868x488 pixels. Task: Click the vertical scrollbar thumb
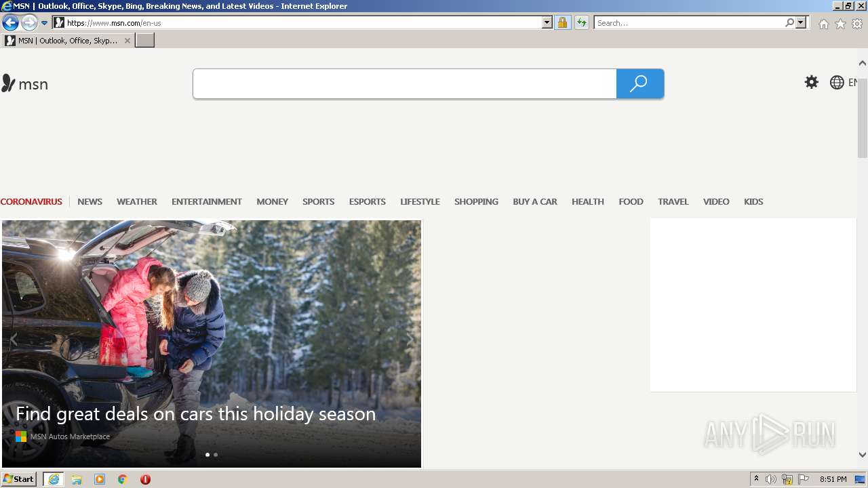tap(862, 117)
